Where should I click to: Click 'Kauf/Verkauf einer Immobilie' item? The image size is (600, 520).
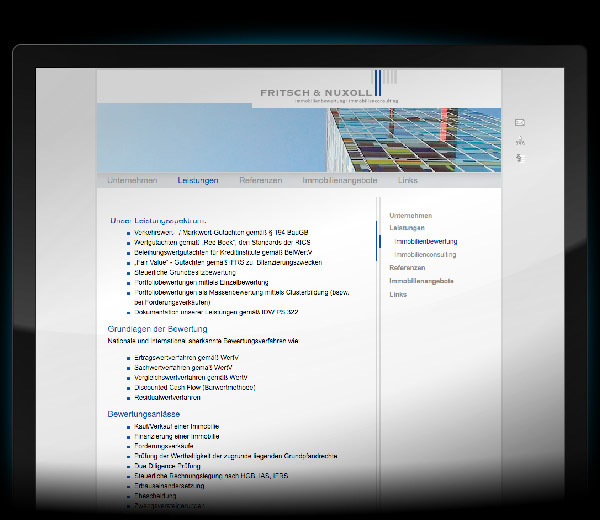(176, 426)
